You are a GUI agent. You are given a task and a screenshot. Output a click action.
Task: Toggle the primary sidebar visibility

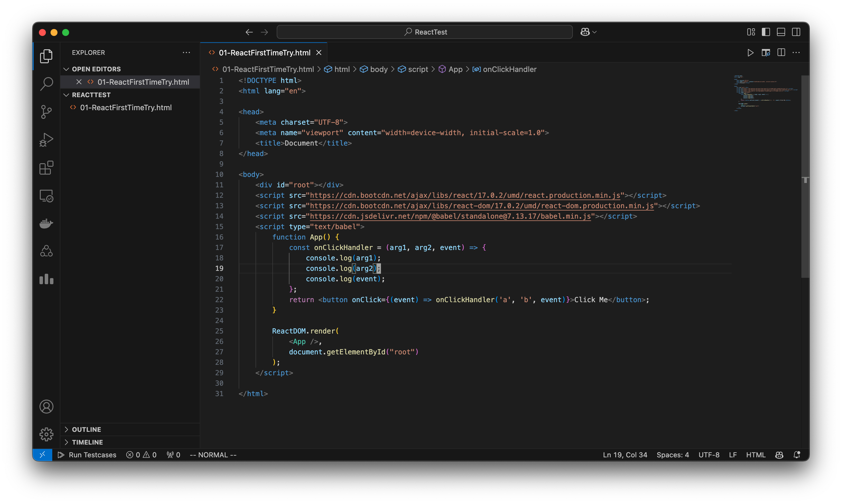(766, 32)
